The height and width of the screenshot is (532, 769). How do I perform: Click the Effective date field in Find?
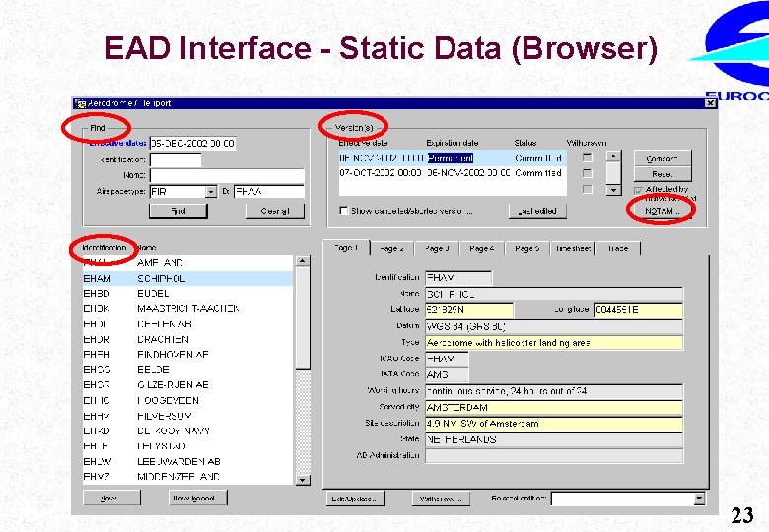pyautogui.click(x=192, y=143)
